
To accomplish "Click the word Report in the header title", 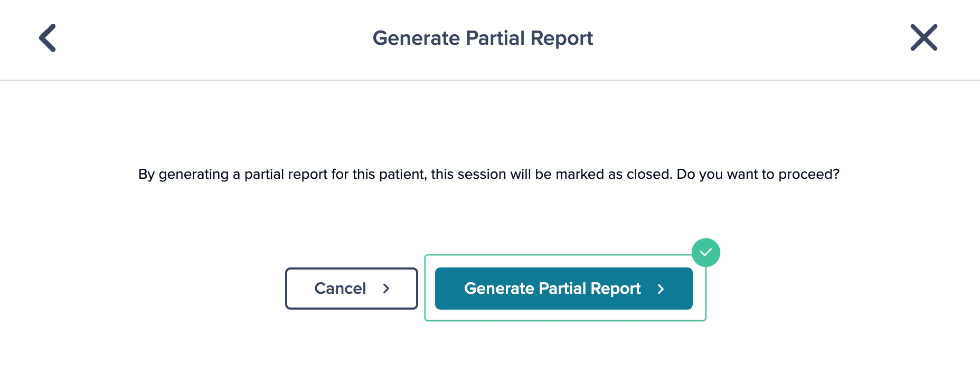I will tap(562, 39).
